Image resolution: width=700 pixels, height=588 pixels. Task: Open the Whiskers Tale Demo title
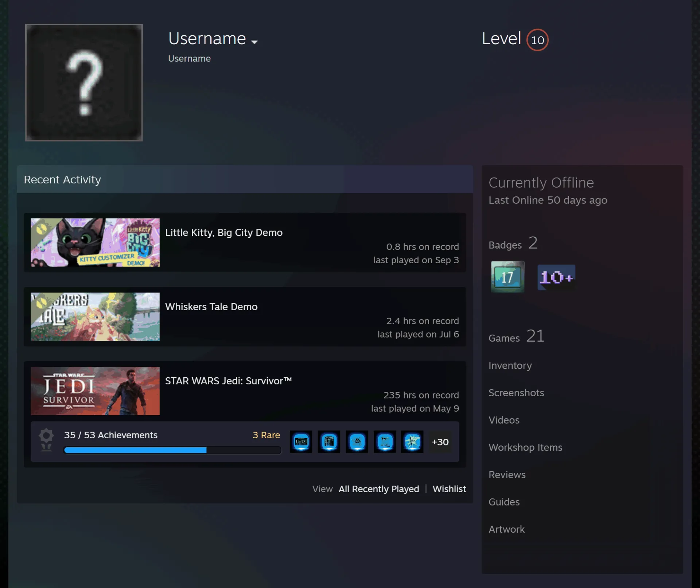(x=211, y=307)
